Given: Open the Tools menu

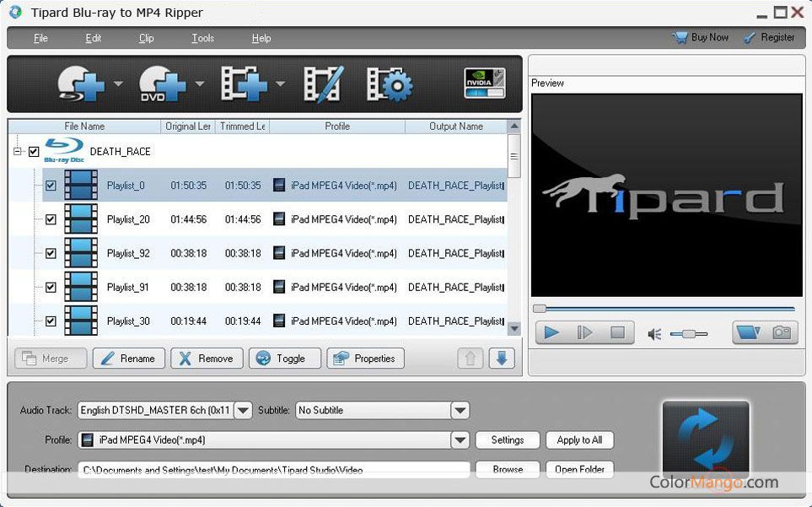Looking at the screenshot, I should point(202,38).
